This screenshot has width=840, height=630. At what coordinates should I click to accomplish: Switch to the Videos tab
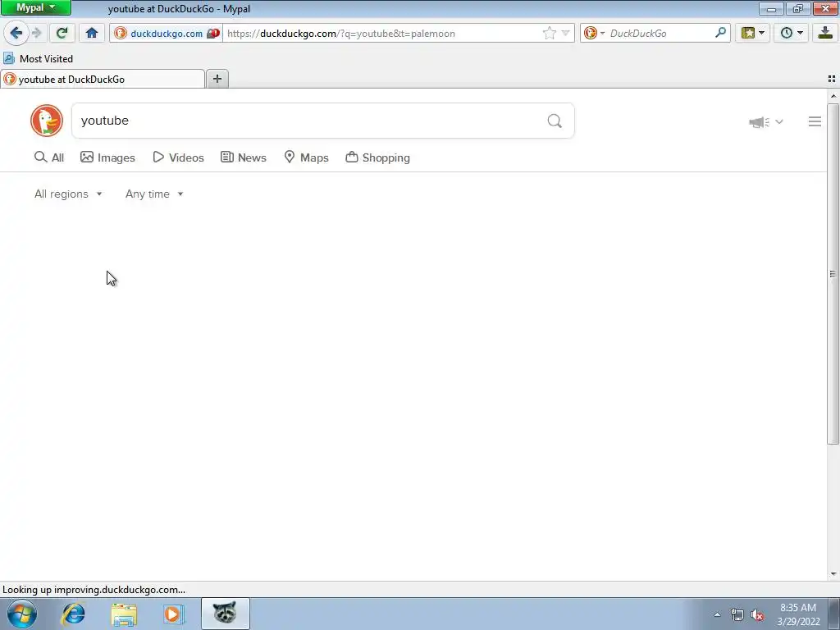[x=178, y=157]
